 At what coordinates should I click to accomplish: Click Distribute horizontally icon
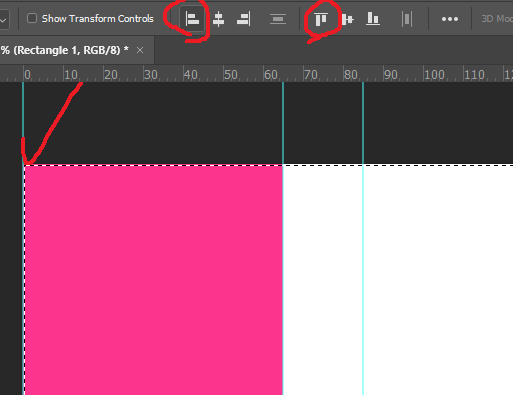coord(407,19)
